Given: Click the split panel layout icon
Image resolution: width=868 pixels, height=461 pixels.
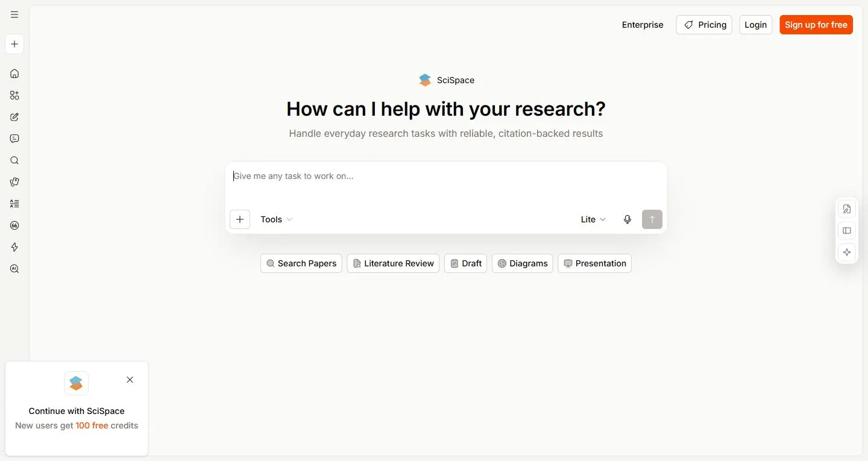Looking at the screenshot, I should 847,231.
